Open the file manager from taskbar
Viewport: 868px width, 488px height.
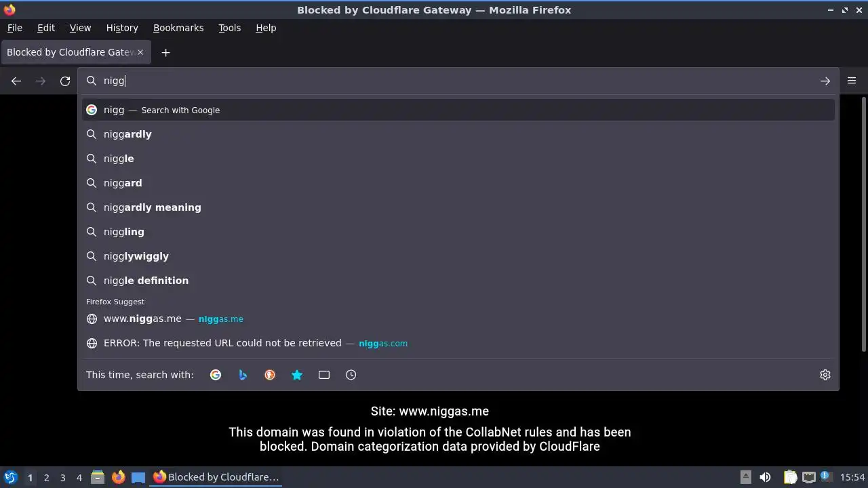point(98,477)
